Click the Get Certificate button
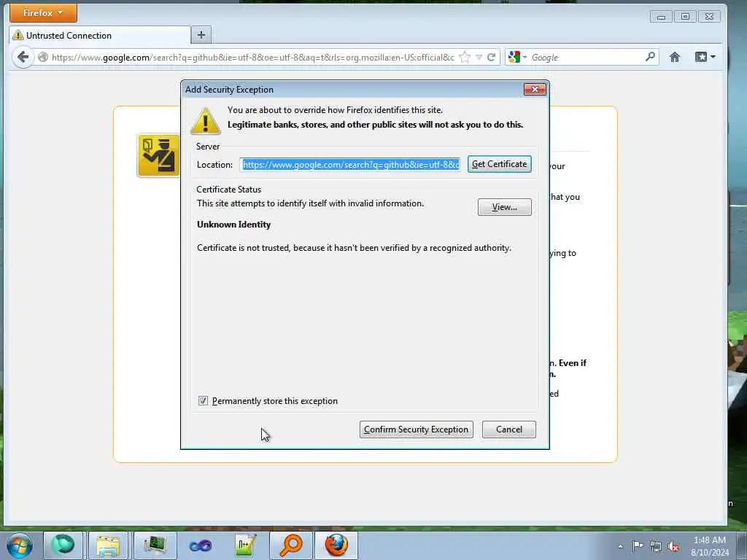Screen dimensions: 747x560 (499, 164)
